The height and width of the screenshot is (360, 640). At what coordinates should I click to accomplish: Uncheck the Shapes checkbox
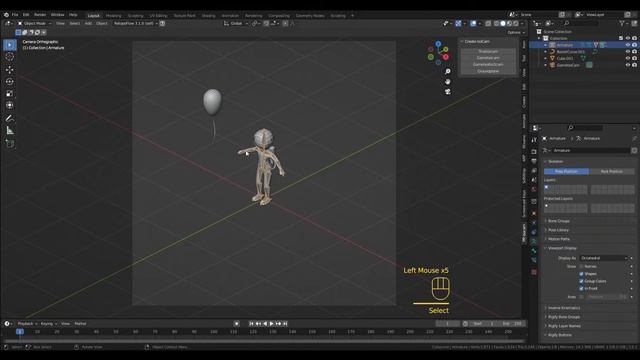coord(581,274)
